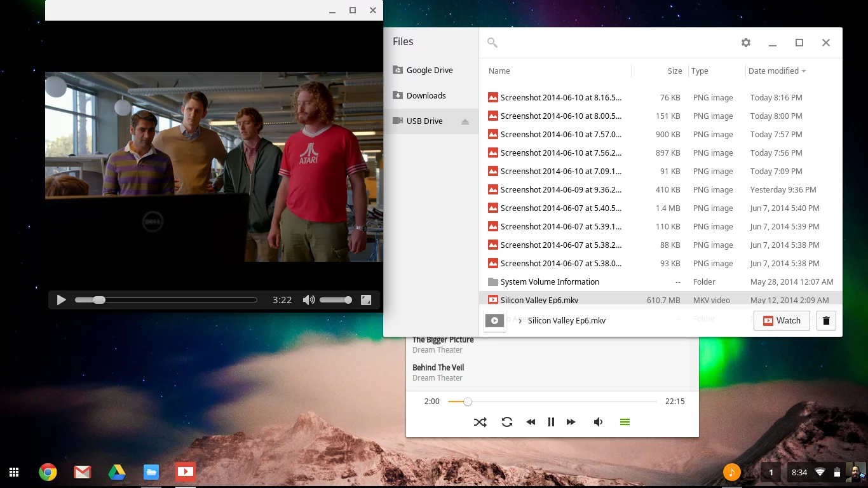868x488 pixels.
Task: Open the Files app settings gear
Action: click(x=745, y=42)
